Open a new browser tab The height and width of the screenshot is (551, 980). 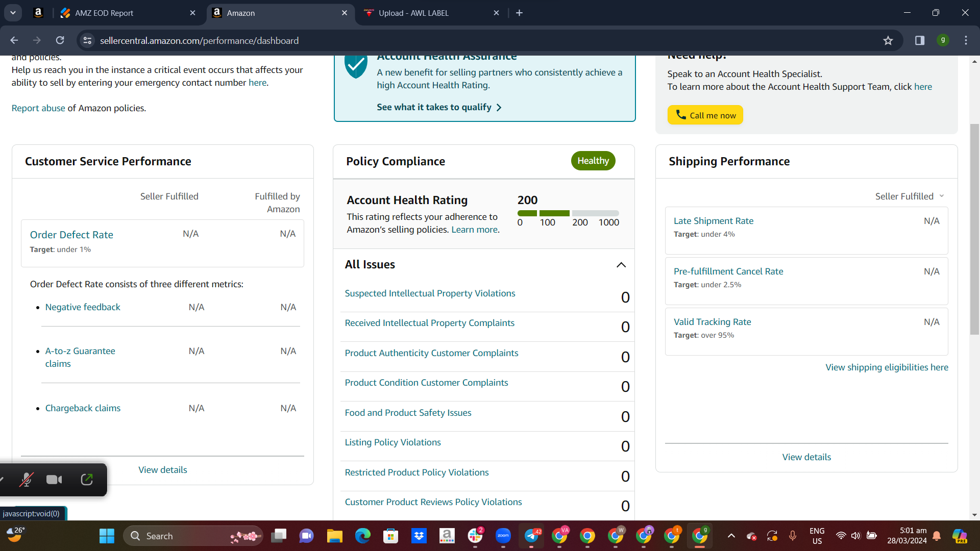[x=519, y=13]
